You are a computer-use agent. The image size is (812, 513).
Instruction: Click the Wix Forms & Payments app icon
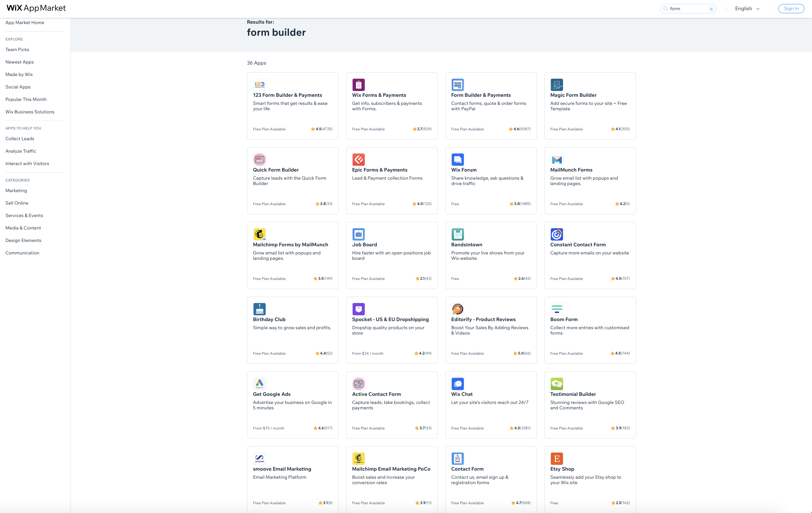(x=359, y=85)
